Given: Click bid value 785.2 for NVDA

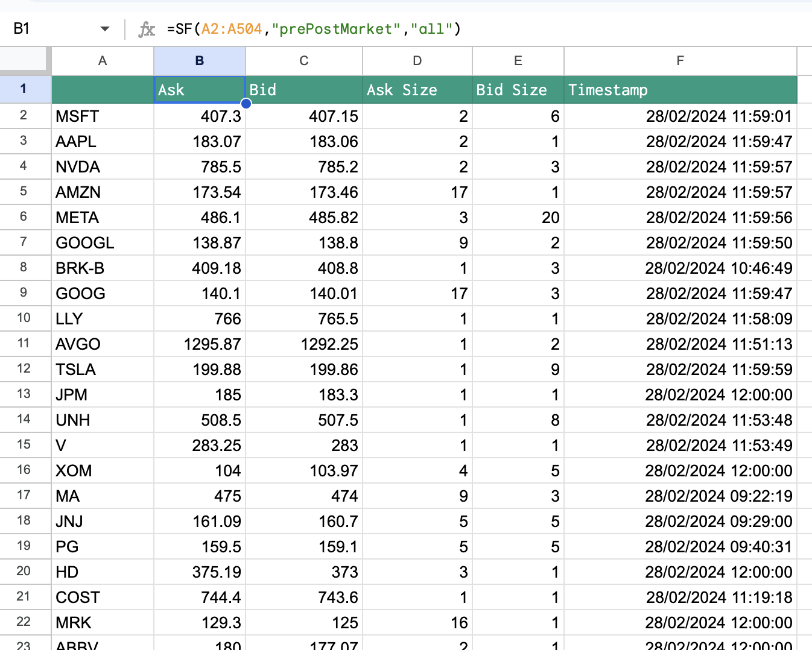Looking at the screenshot, I should point(304,166).
